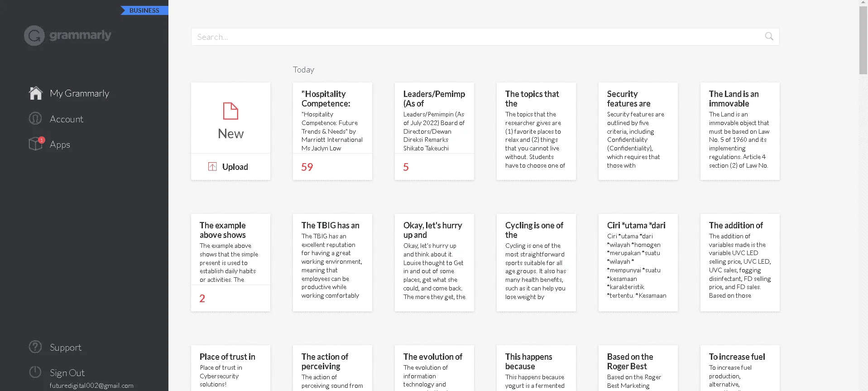868x391 pixels.
Task: Click the Upload arrow icon
Action: tap(212, 167)
